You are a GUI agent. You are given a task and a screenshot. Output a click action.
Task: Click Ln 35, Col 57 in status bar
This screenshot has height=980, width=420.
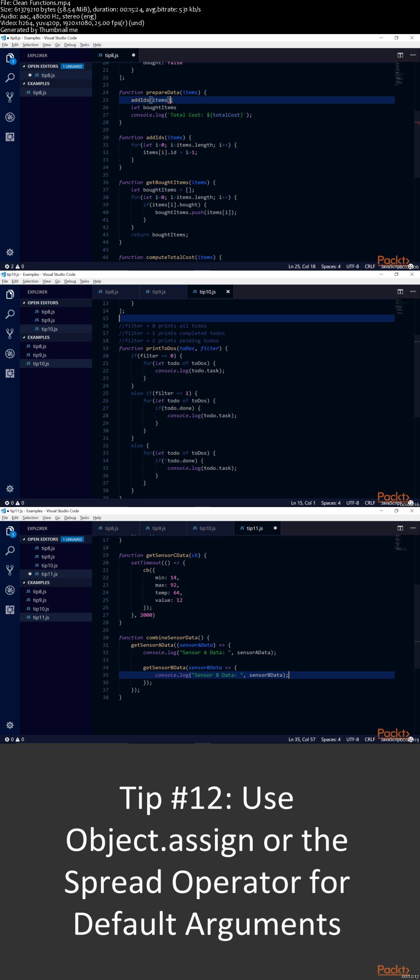coord(302,739)
